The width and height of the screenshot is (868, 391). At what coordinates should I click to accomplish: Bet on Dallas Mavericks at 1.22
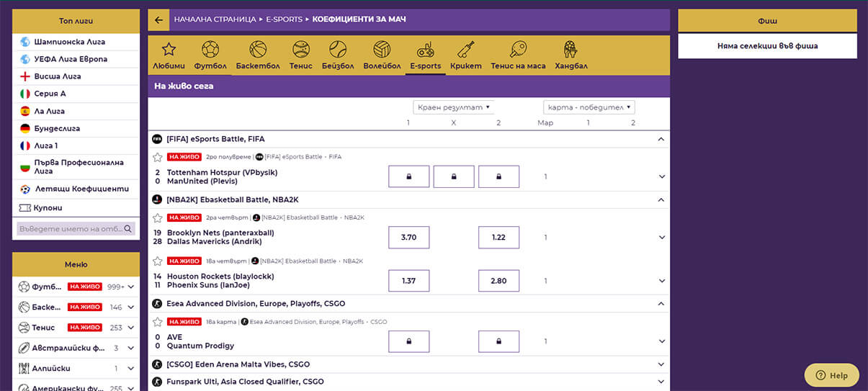pyautogui.click(x=498, y=238)
